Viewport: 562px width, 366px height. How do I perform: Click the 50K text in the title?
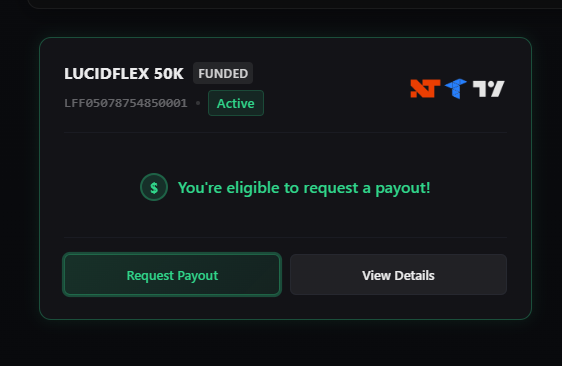tap(168, 73)
